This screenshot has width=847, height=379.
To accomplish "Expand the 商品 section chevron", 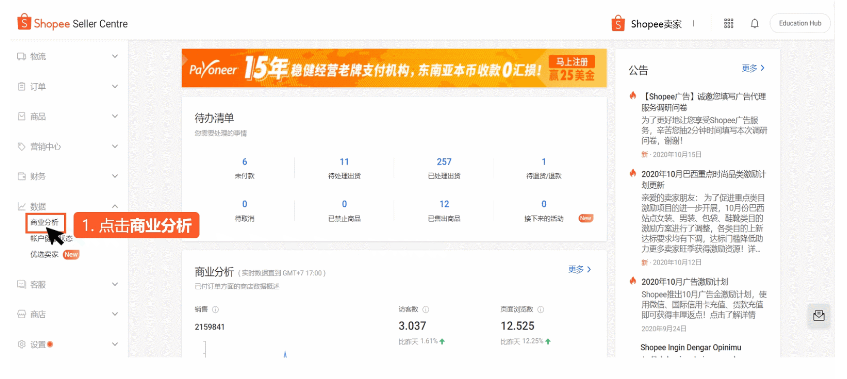I will point(115,116).
